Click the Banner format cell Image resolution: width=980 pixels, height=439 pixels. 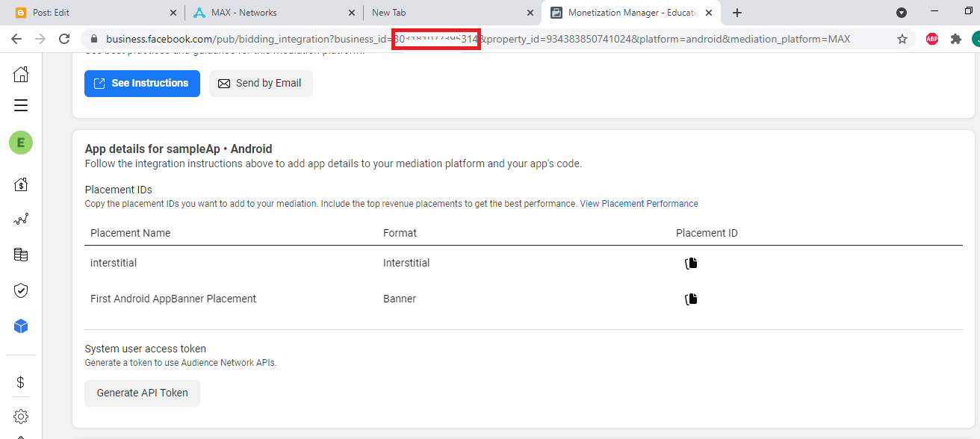[x=400, y=299]
